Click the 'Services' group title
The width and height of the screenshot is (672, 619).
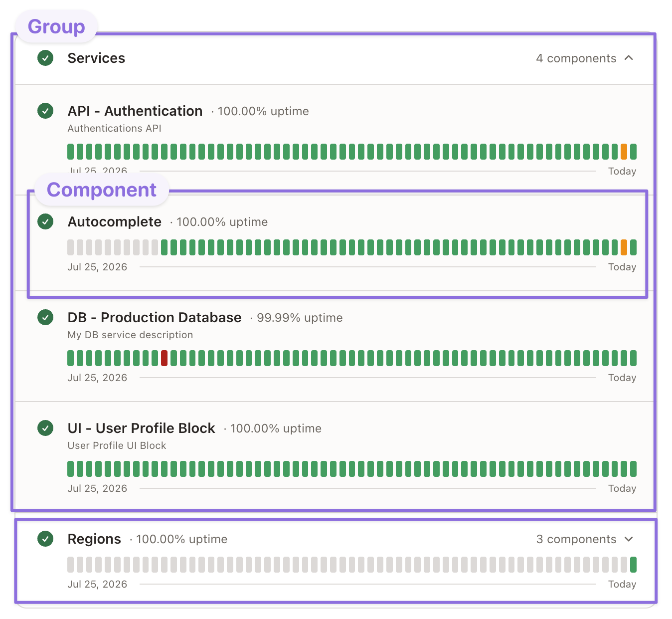tap(96, 58)
